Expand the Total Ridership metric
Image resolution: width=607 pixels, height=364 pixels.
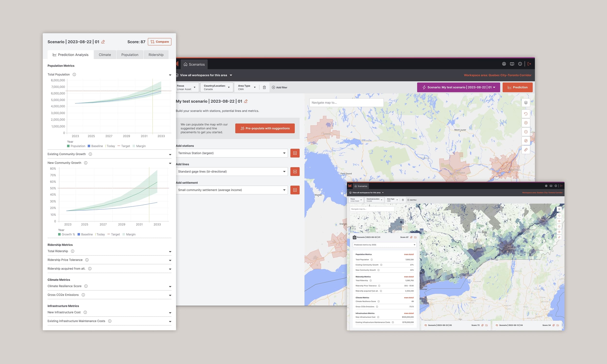pos(170,252)
